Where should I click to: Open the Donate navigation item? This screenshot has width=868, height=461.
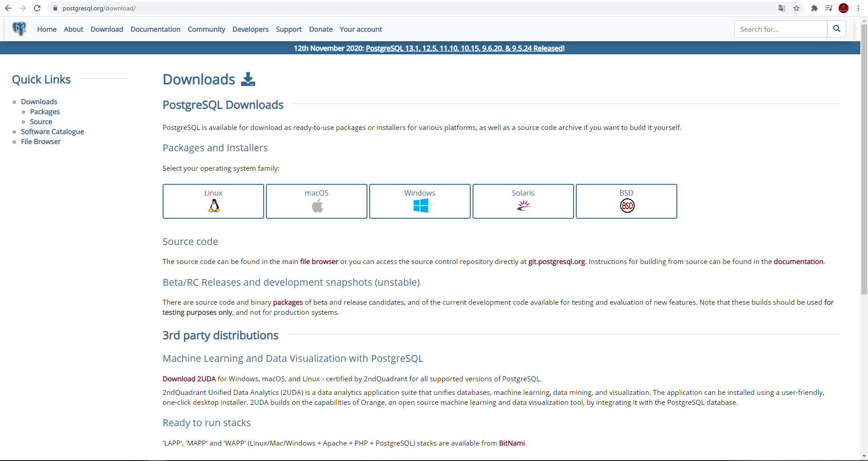pyautogui.click(x=320, y=29)
